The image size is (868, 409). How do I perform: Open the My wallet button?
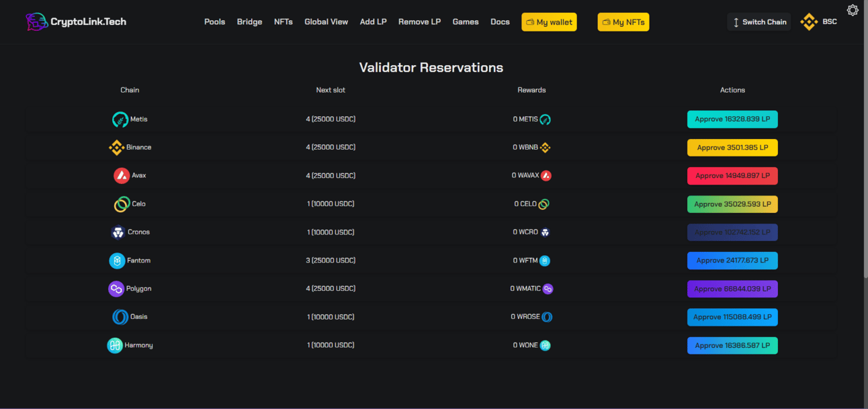tap(549, 22)
